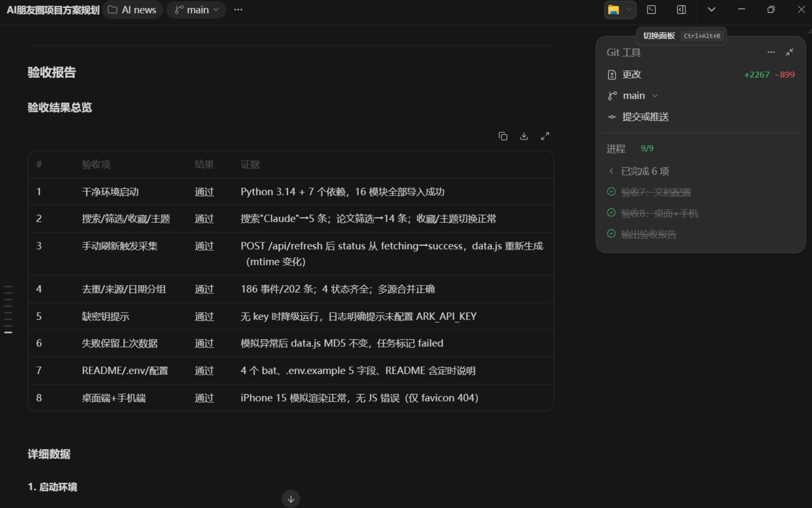Select the 手动刷新触发采集 cell

pyautogui.click(x=120, y=246)
